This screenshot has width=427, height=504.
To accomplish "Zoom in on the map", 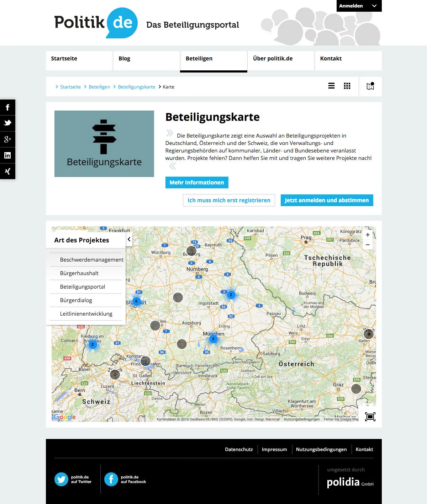I will coord(367,235).
